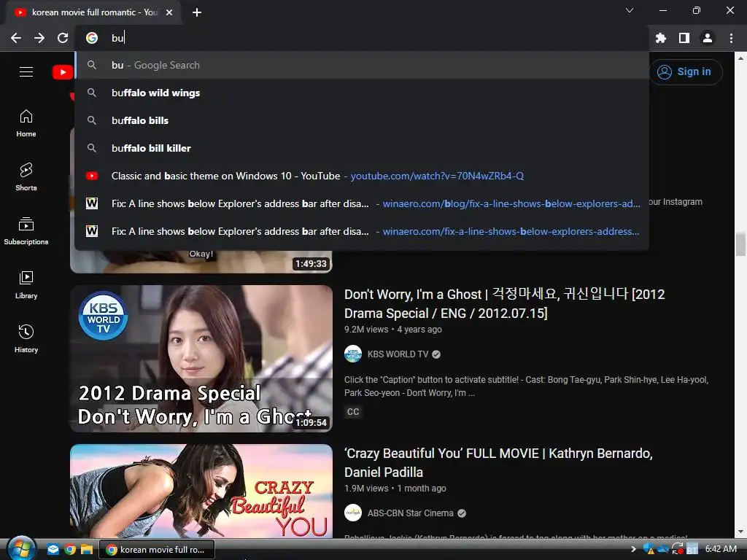747x560 pixels.
Task: Go to ABS-CBN Star Cinema channel name
Action: pyautogui.click(x=410, y=513)
